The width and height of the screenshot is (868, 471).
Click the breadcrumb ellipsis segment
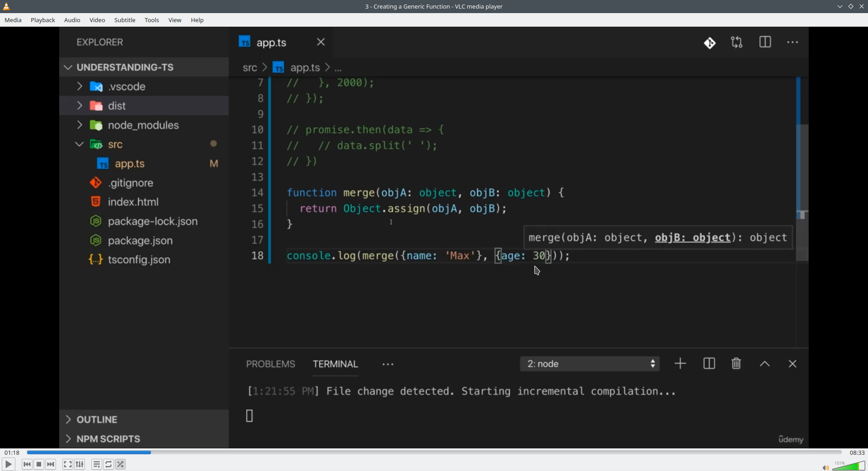(338, 69)
